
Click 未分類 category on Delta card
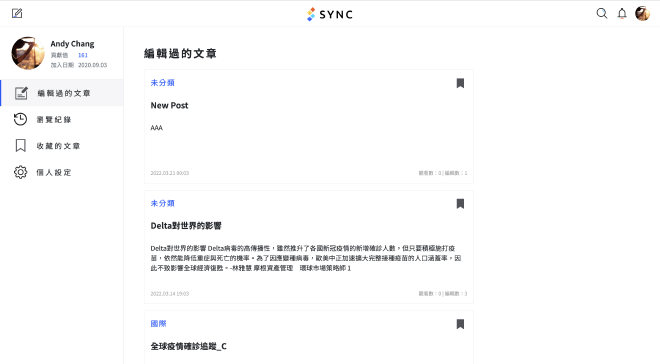(x=162, y=203)
